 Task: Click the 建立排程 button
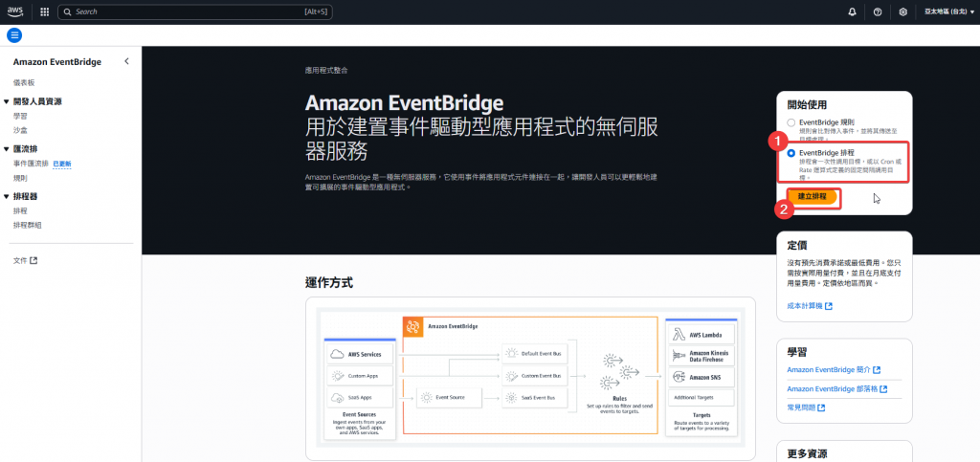click(x=812, y=196)
